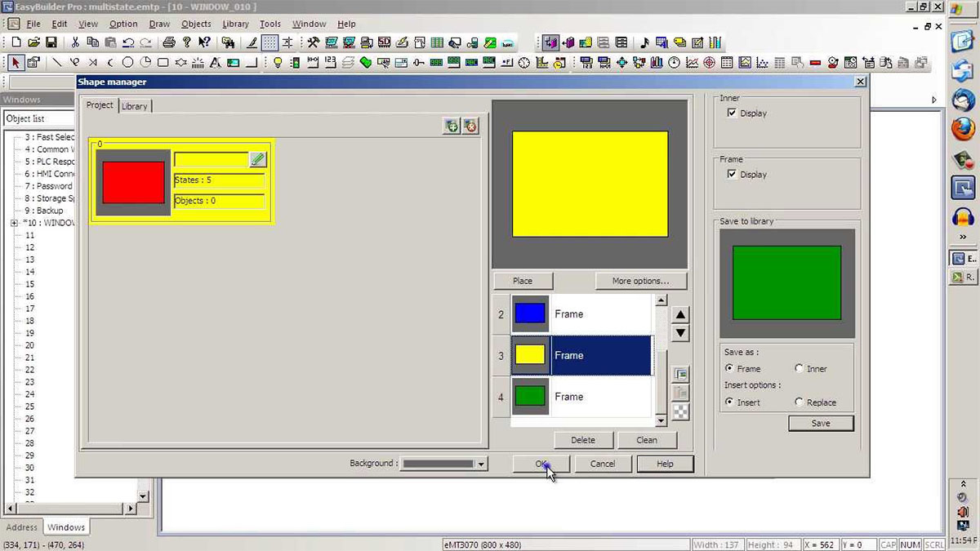980x551 pixels.
Task: Click the copy state icon beside list
Action: (680, 374)
